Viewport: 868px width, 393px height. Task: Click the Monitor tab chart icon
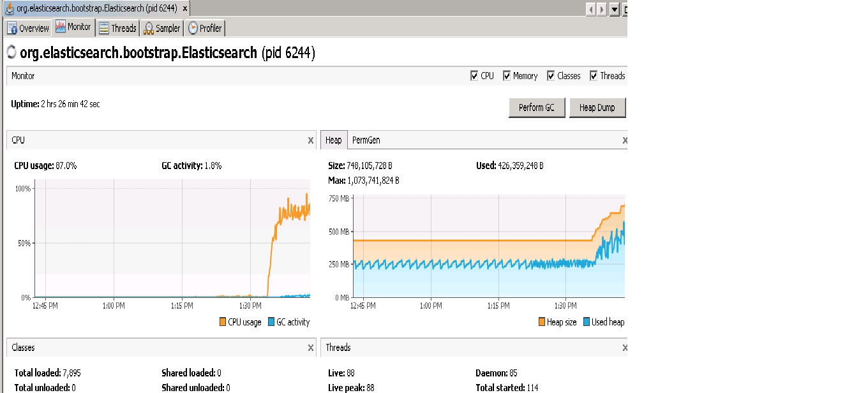[61, 27]
